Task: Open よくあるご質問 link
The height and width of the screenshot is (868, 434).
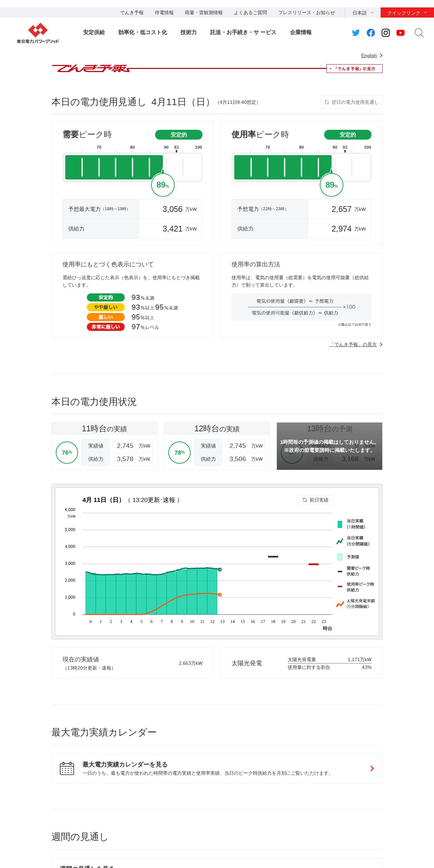Action: click(250, 13)
